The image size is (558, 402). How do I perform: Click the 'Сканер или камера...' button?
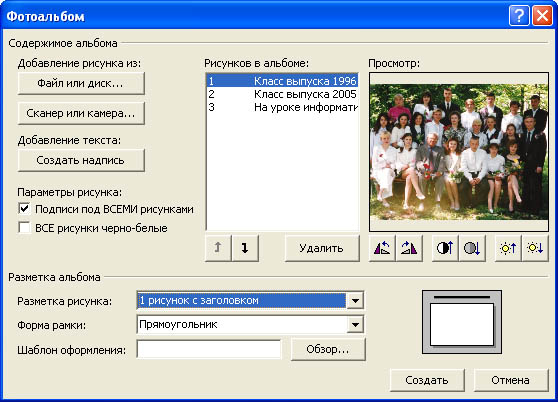81,113
